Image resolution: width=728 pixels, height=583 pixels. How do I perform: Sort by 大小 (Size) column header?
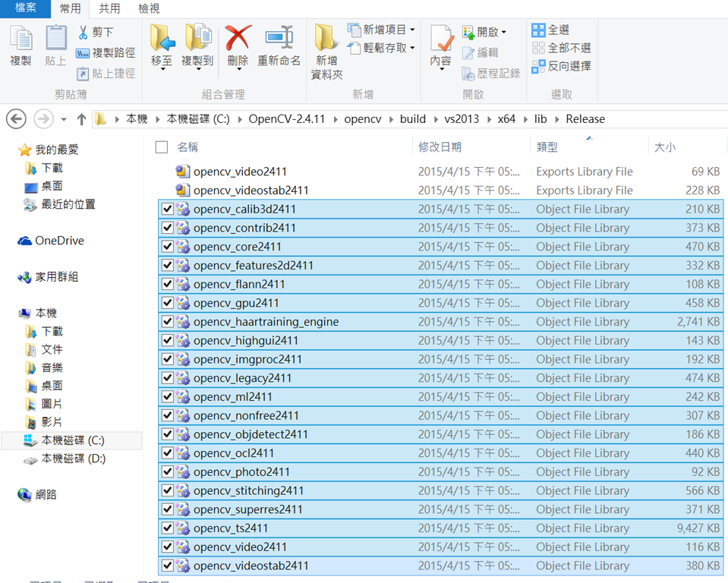pos(665,147)
